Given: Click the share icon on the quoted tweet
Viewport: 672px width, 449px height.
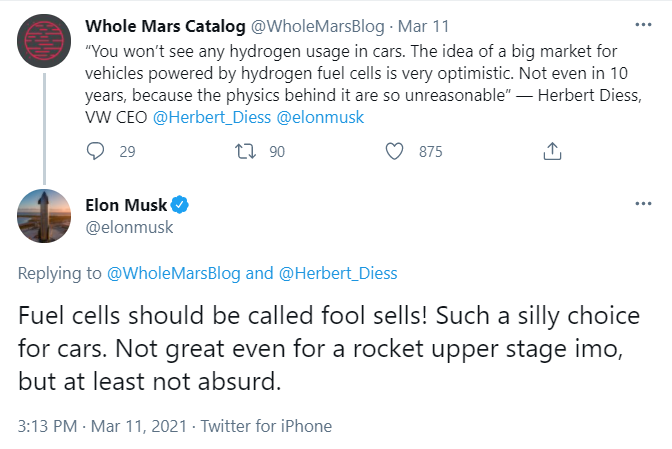Looking at the screenshot, I should click(x=551, y=151).
